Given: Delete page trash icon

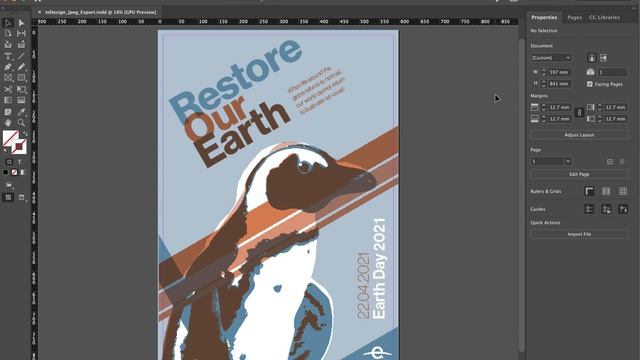Looking at the screenshot, I should [622, 162].
